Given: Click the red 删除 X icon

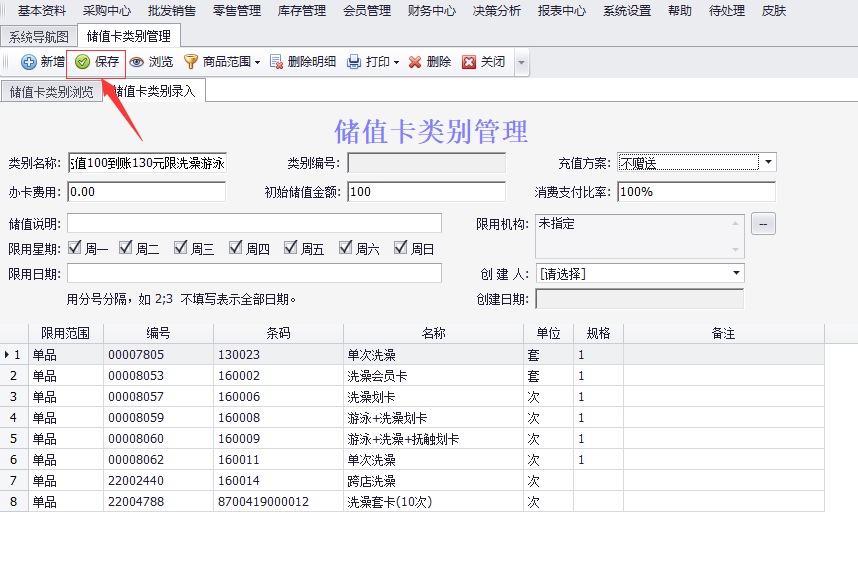Looking at the screenshot, I should pos(415,62).
